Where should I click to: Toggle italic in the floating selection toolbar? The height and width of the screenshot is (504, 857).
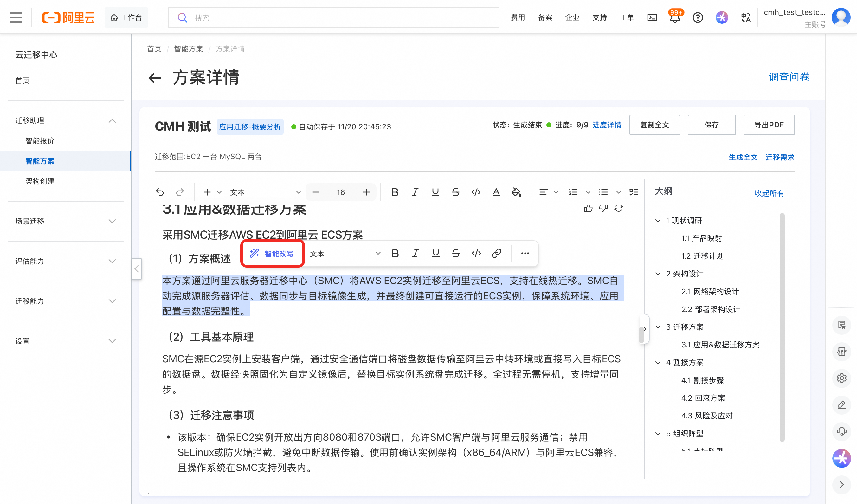pyautogui.click(x=415, y=253)
